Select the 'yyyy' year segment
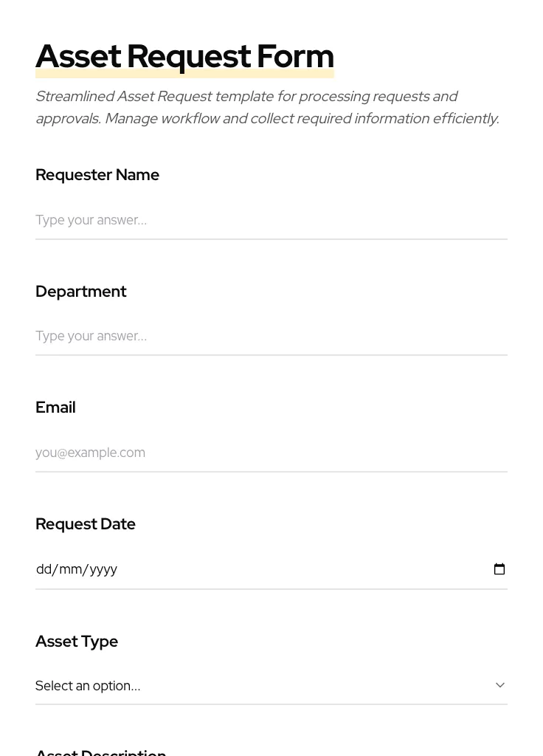Viewport: 543px width, 756px height. pos(103,569)
